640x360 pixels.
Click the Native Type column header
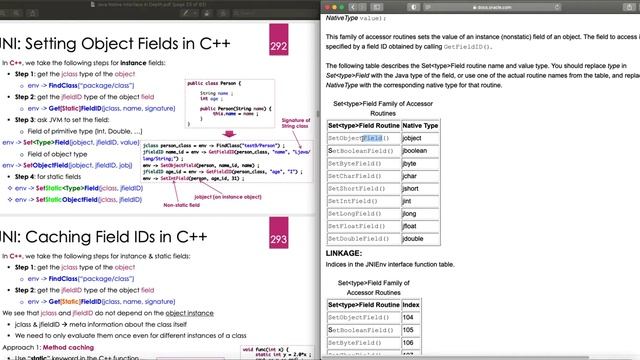click(420, 126)
